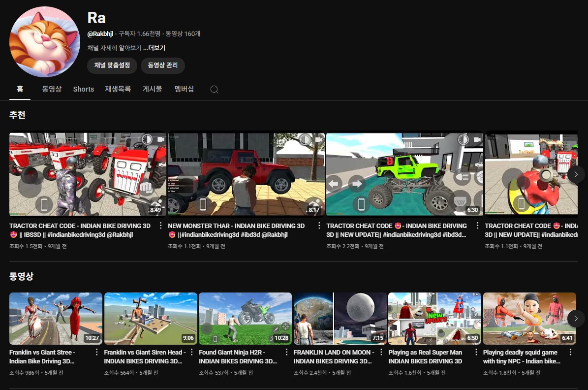Screen dimensions: 588x390
Task: Play the 8:17 red Thar jeep thumbnail
Action: [x=247, y=174]
